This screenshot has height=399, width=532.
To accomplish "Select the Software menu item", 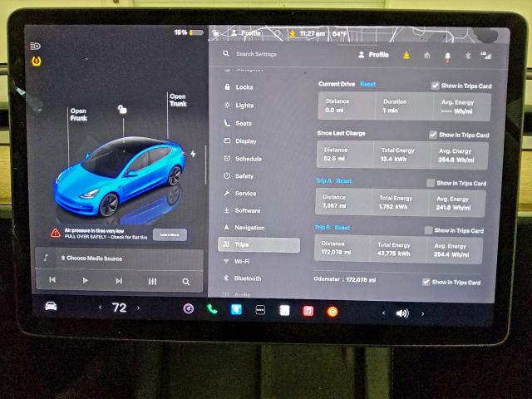I will (x=242, y=210).
